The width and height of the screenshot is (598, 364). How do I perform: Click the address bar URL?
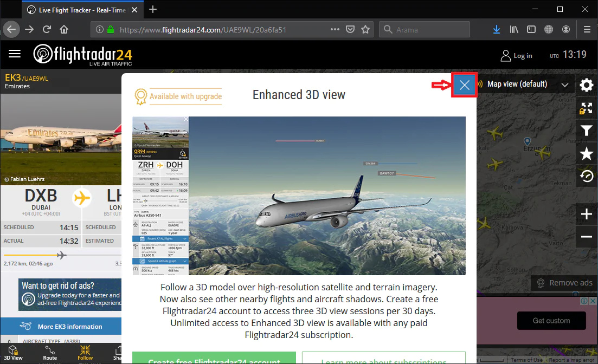pos(203,30)
